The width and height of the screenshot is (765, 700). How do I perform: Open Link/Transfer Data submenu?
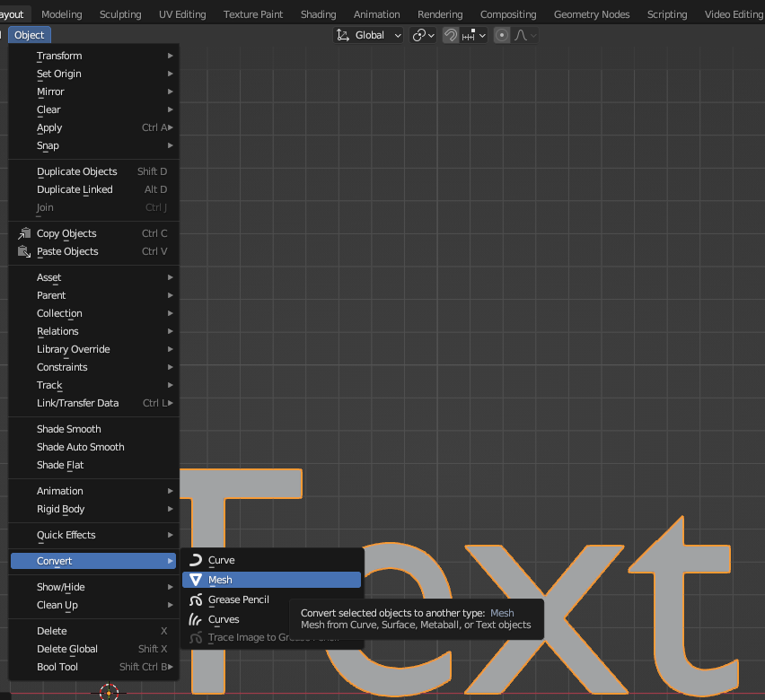93,403
